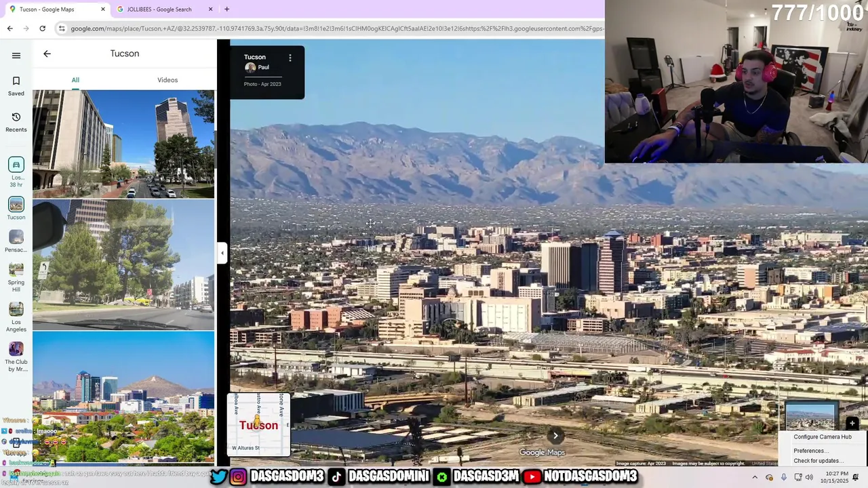The image size is (868, 488).
Task: Open the network tray icon
Action: [797, 477]
